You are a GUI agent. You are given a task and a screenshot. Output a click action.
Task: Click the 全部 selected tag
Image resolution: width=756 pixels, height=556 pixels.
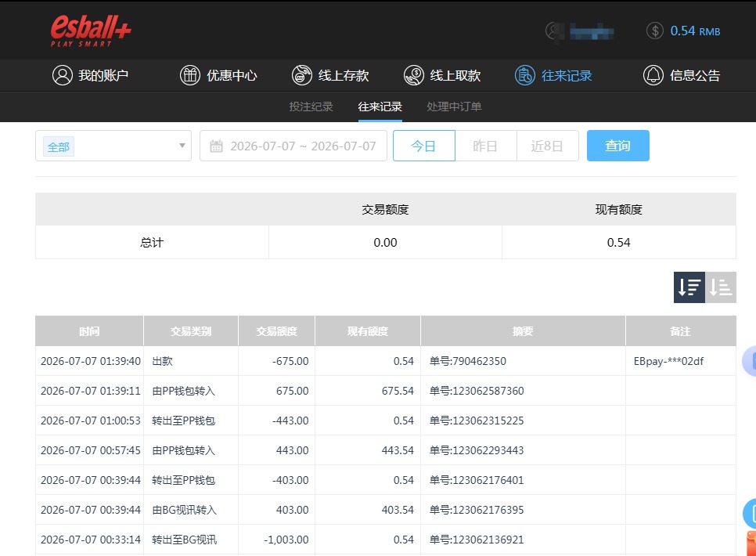(59, 146)
